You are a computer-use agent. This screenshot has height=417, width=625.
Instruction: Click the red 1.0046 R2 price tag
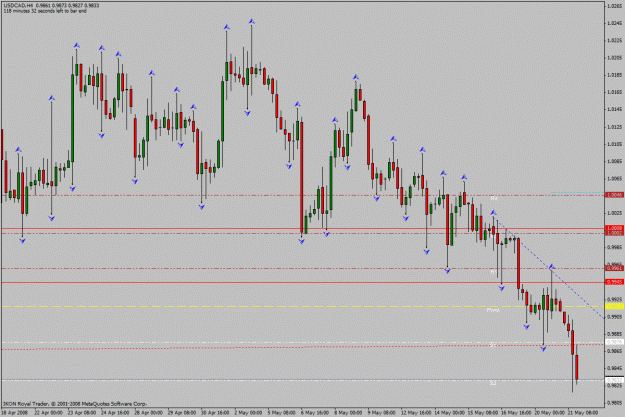[615, 195]
